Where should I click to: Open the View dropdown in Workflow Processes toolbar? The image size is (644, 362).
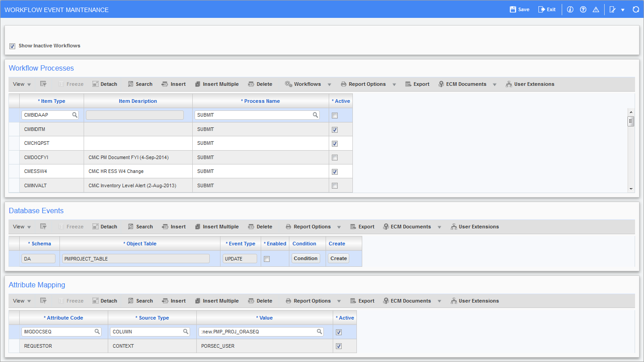point(21,84)
